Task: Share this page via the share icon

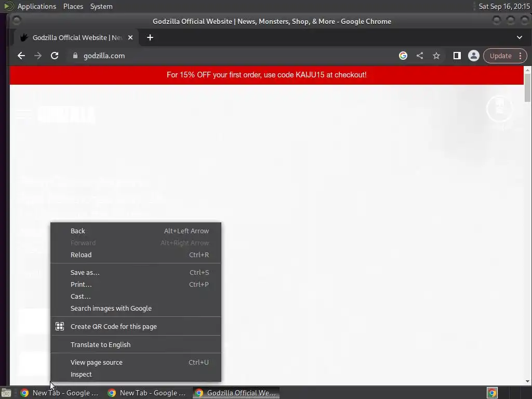Action: tap(420, 56)
